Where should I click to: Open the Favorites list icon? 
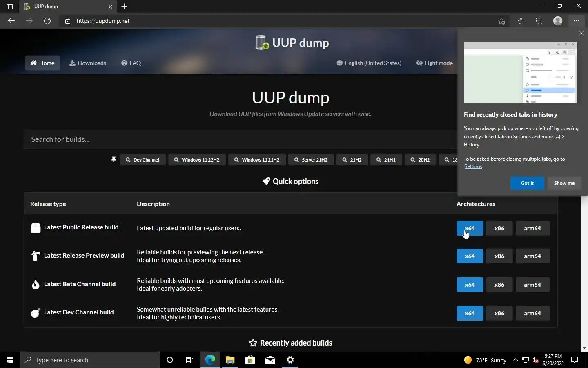(521, 21)
